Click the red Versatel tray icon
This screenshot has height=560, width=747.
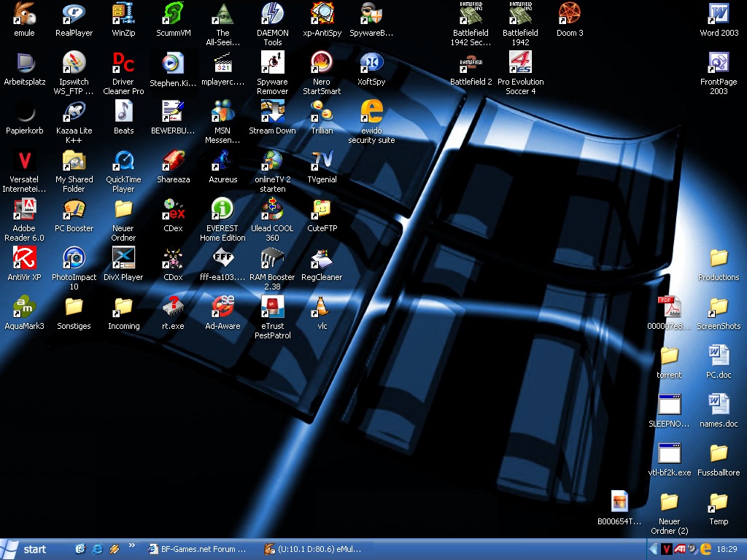click(x=667, y=549)
